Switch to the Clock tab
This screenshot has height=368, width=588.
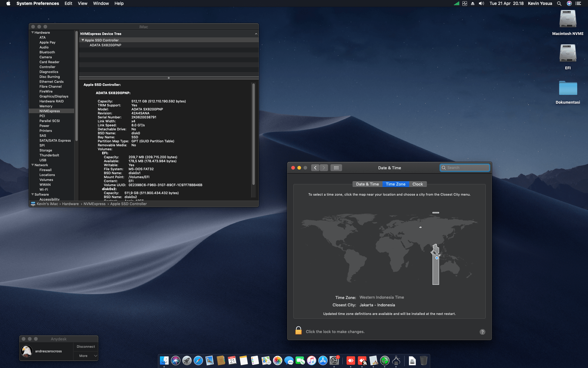[417, 184]
